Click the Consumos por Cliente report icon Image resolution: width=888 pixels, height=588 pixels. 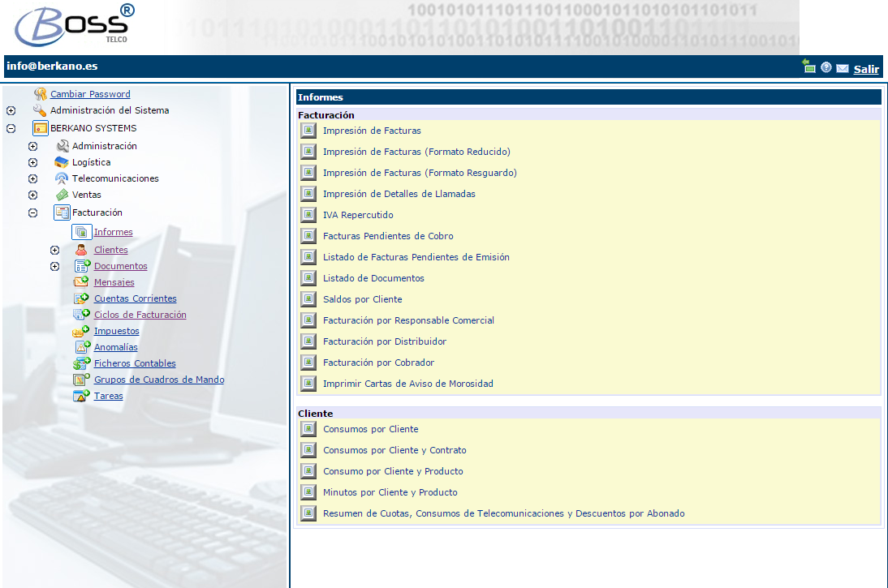pos(308,429)
